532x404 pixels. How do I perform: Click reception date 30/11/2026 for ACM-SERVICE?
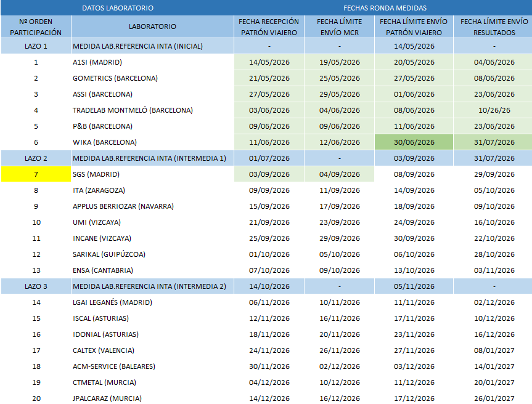(269, 366)
